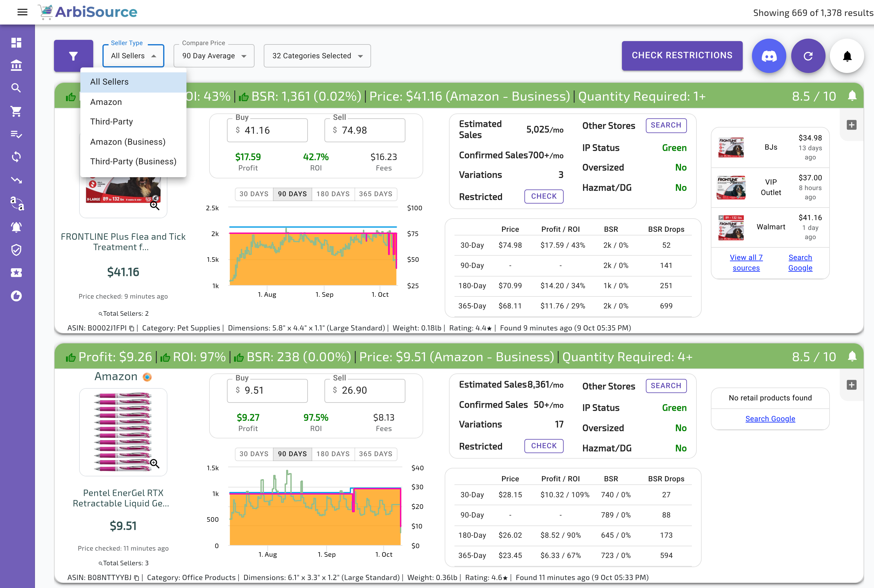Open the shield checkmark icon in sidebar

click(x=16, y=250)
